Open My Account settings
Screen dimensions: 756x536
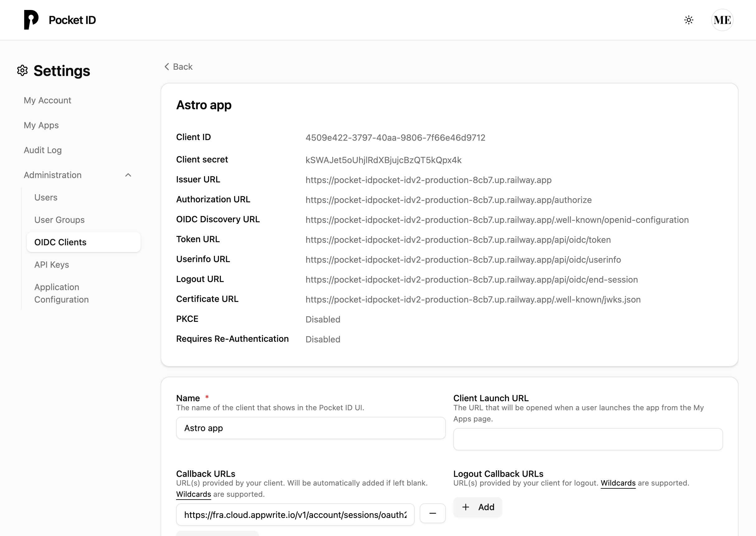pos(48,100)
